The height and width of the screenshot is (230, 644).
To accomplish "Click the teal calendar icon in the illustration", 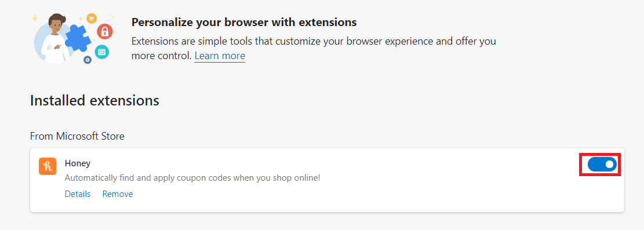I will pyautogui.click(x=102, y=52).
